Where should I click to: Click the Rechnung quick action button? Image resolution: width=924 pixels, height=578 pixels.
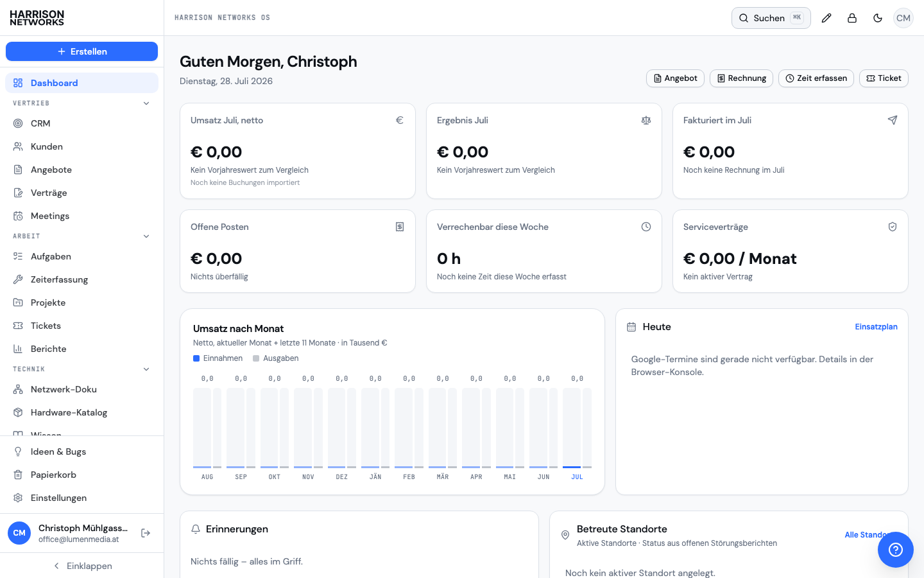741,78
